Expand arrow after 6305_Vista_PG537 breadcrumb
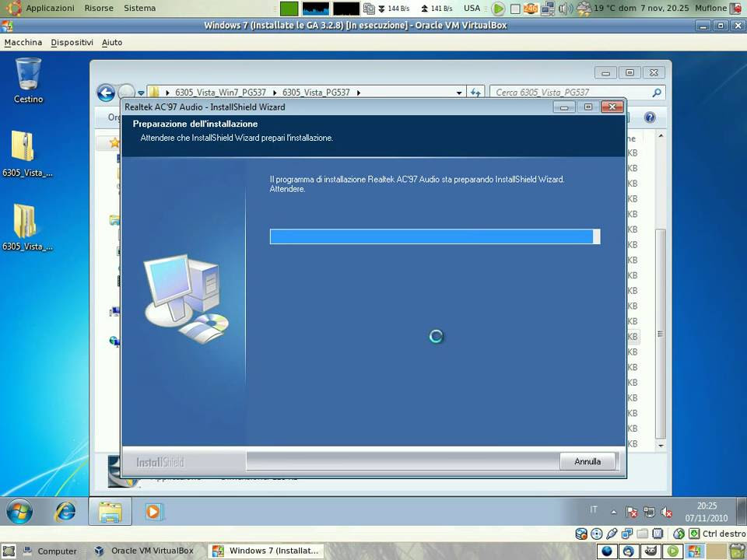This screenshot has width=747, height=560. [358, 93]
